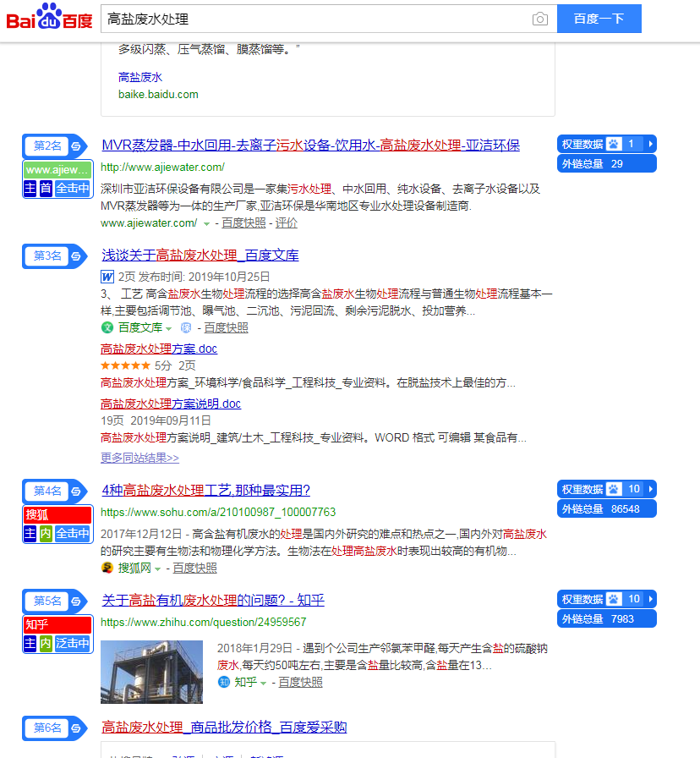Click 全击中 tag under www.ajiew...

point(73,188)
